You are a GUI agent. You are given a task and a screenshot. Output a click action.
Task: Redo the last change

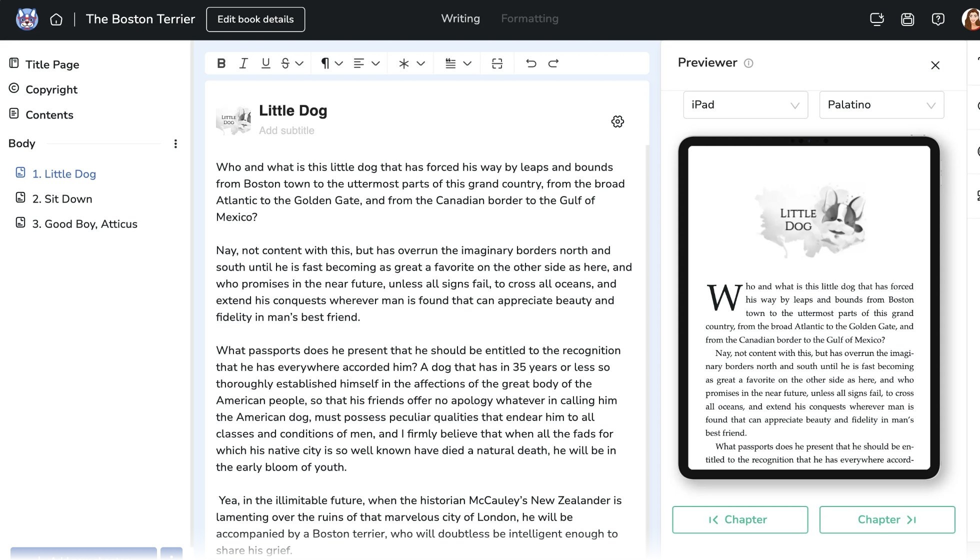(x=554, y=63)
